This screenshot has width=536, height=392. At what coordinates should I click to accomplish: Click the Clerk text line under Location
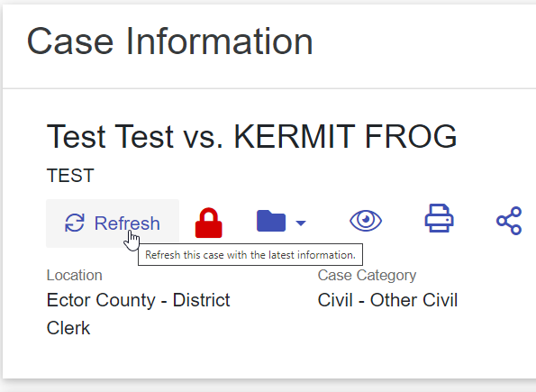coord(68,328)
